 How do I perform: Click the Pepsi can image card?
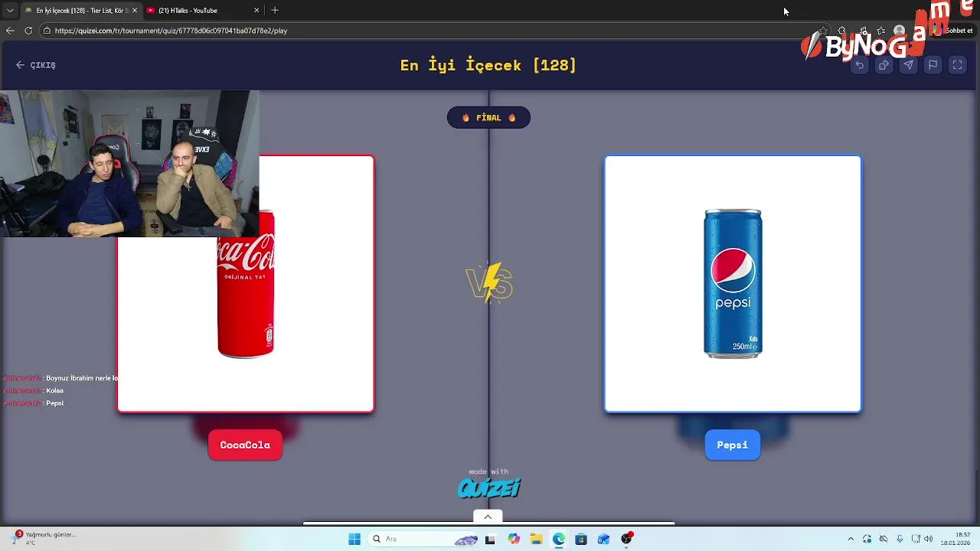(733, 284)
